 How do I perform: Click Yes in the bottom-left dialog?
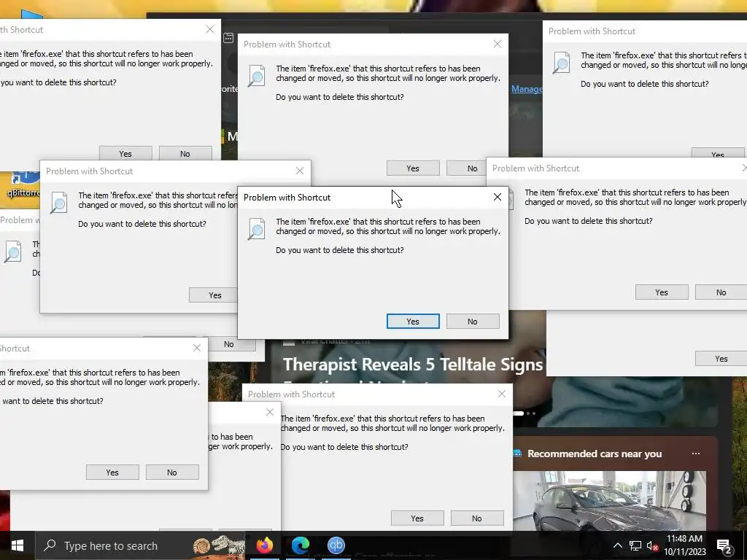[112, 472]
